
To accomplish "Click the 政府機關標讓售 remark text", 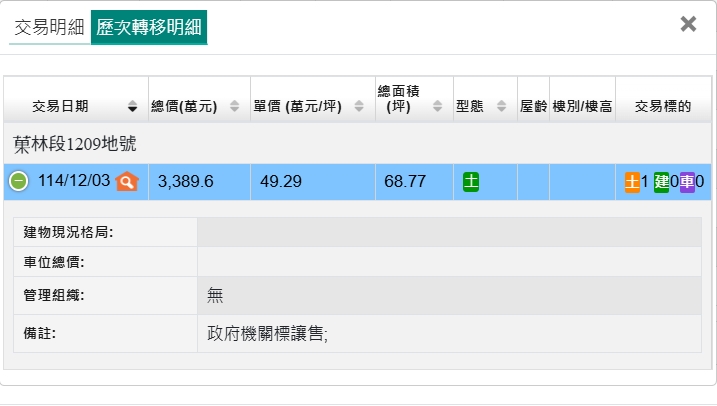I will tap(267, 333).
